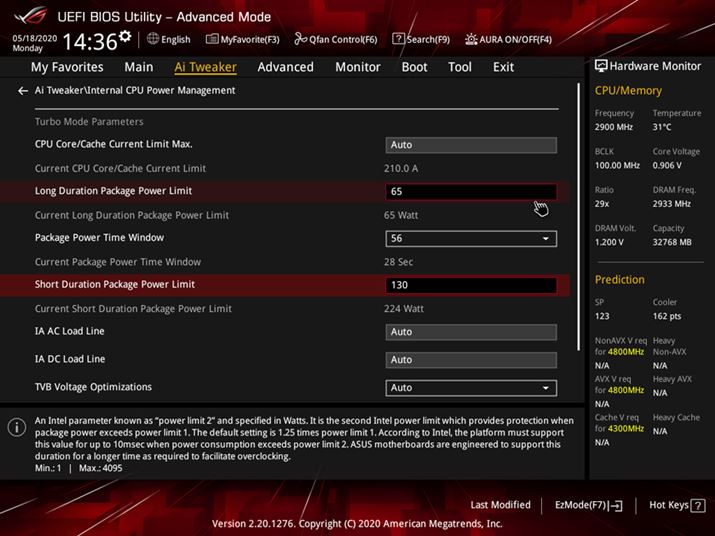Click the 32768 MB capacity value
715x536 pixels.
(672, 242)
